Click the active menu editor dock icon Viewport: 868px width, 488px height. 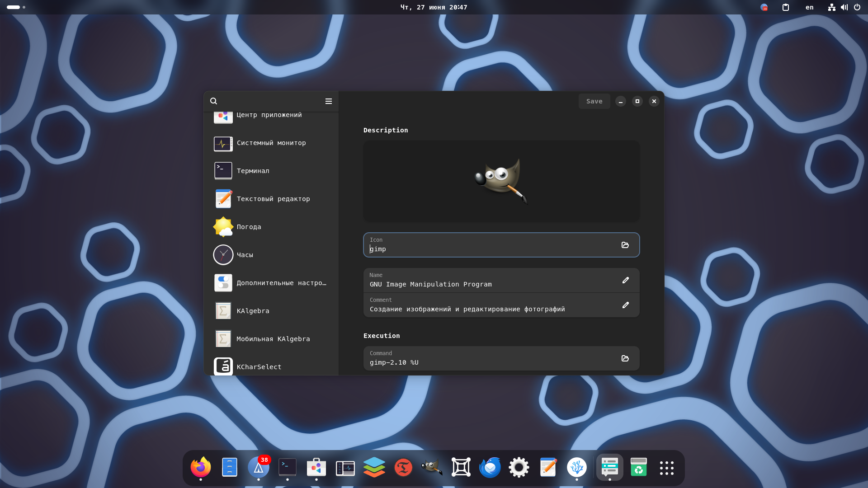tap(609, 468)
